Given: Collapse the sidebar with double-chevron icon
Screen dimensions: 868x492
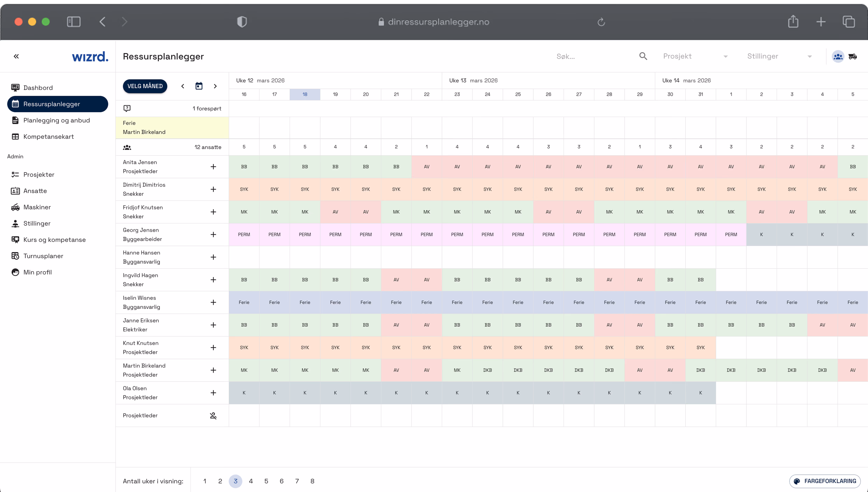Looking at the screenshot, I should coord(16,57).
